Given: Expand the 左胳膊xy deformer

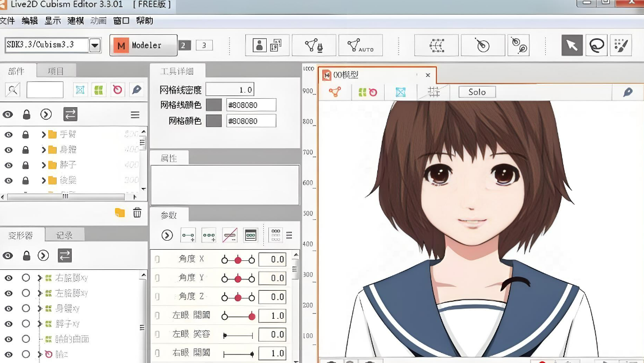Looking at the screenshot, I should click(40, 293).
